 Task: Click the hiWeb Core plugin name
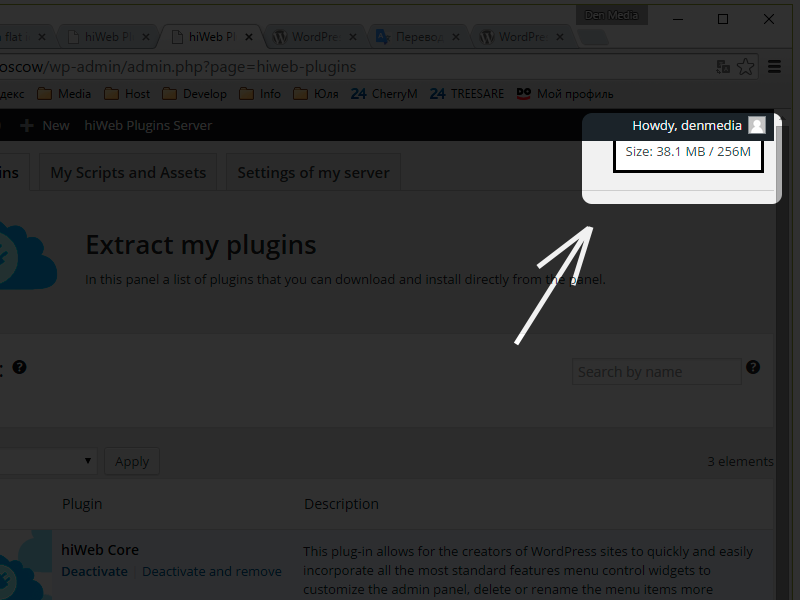coord(100,550)
